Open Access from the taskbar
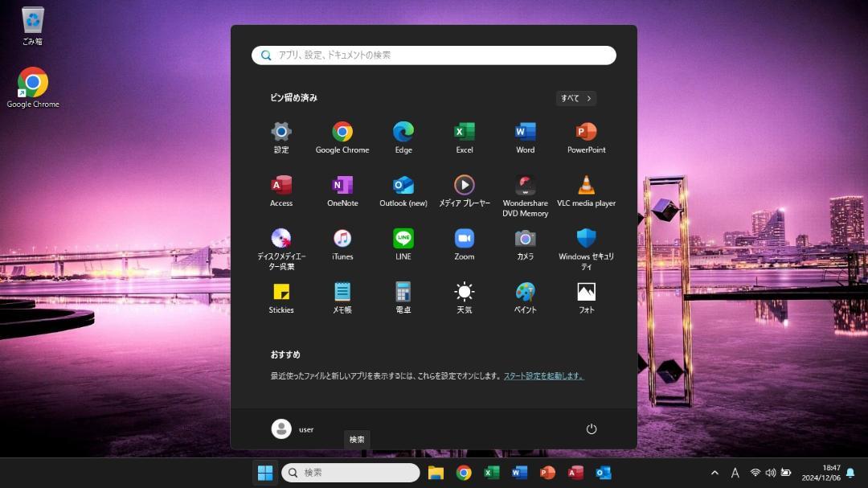 tap(575, 473)
